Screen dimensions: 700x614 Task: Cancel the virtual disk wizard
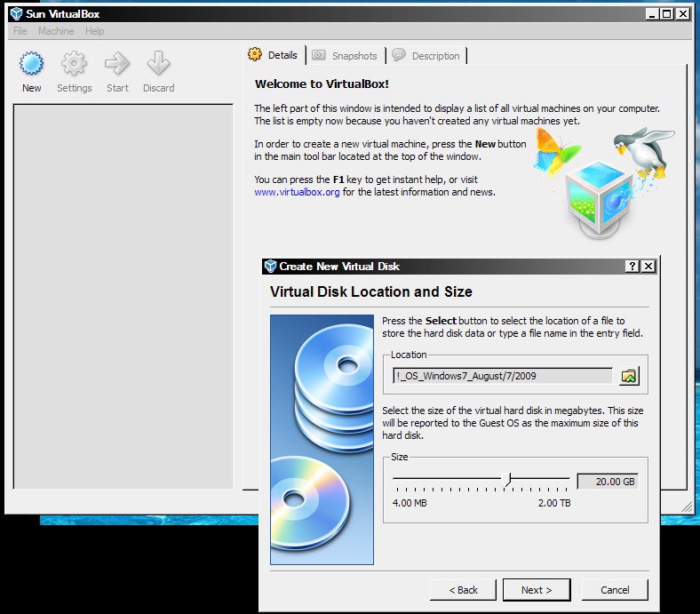click(x=615, y=590)
